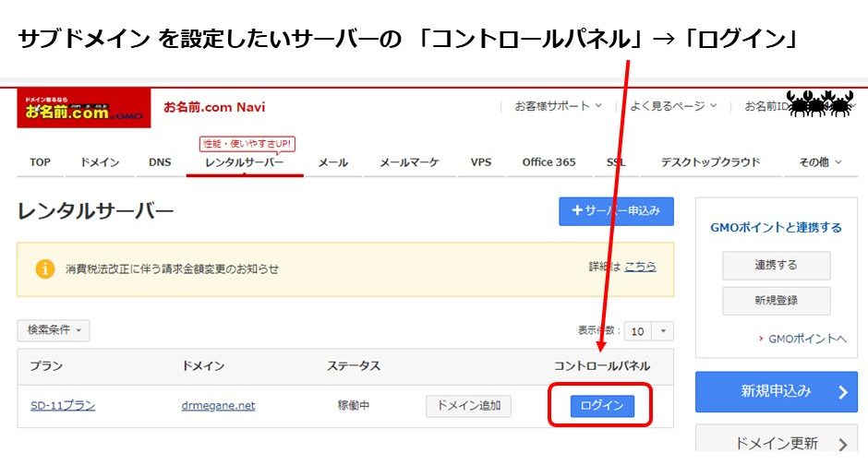Click 新規申込み blue button
The image size is (868, 465).
(776, 392)
